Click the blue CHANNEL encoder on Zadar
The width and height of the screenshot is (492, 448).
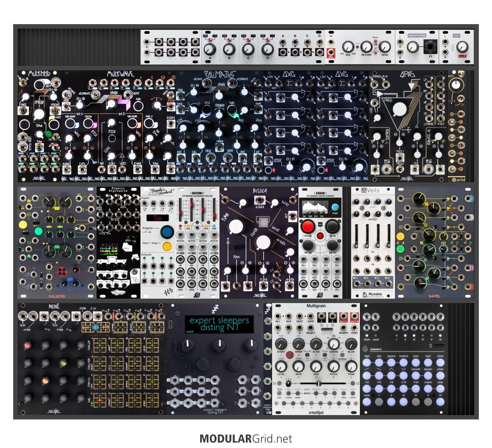pyautogui.click(x=335, y=207)
